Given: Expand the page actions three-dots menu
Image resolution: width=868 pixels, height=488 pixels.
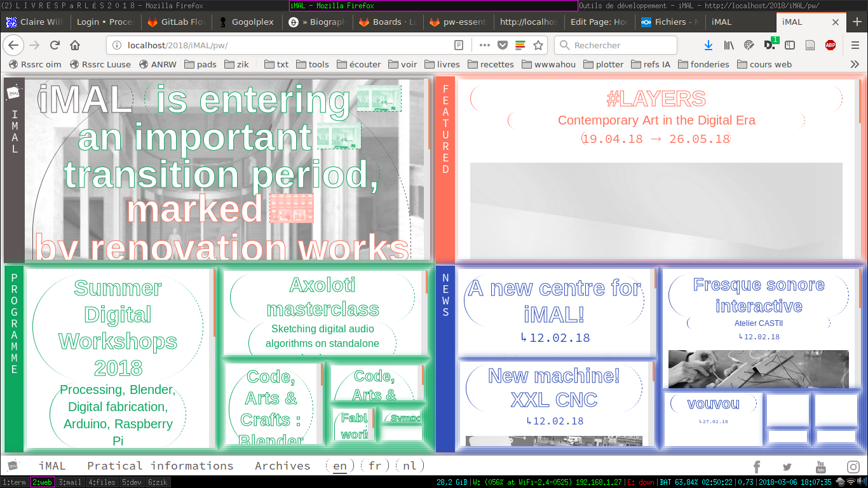Looking at the screenshot, I should pyautogui.click(x=484, y=45).
